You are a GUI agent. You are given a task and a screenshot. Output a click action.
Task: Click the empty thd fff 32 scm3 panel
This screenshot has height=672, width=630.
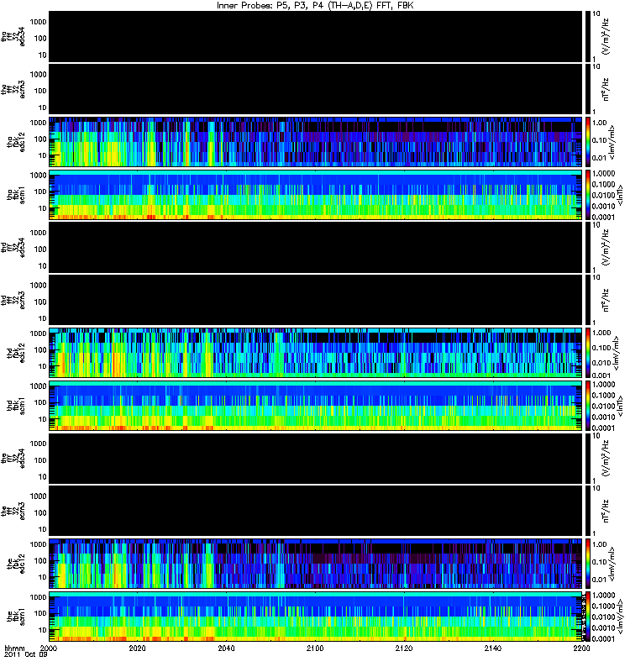[x=316, y=300]
